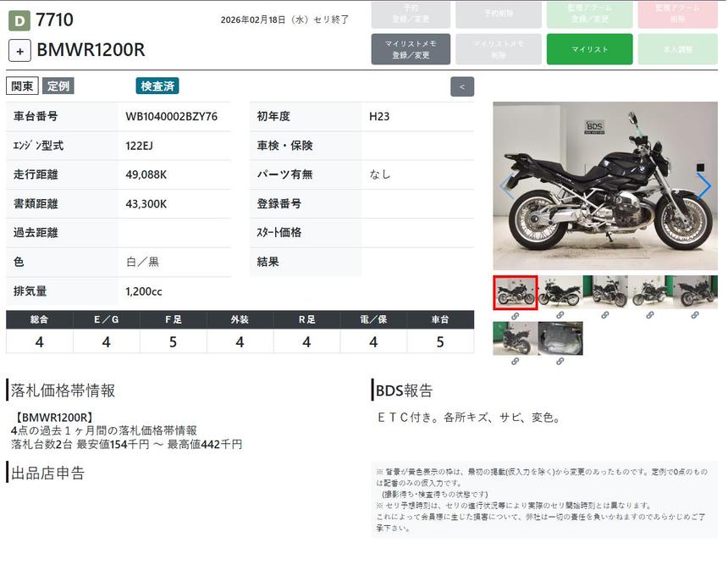Image resolution: width=728 pixels, height=565 pixels.
Task: Click the 関東 region tag
Action: [x=22, y=86]
